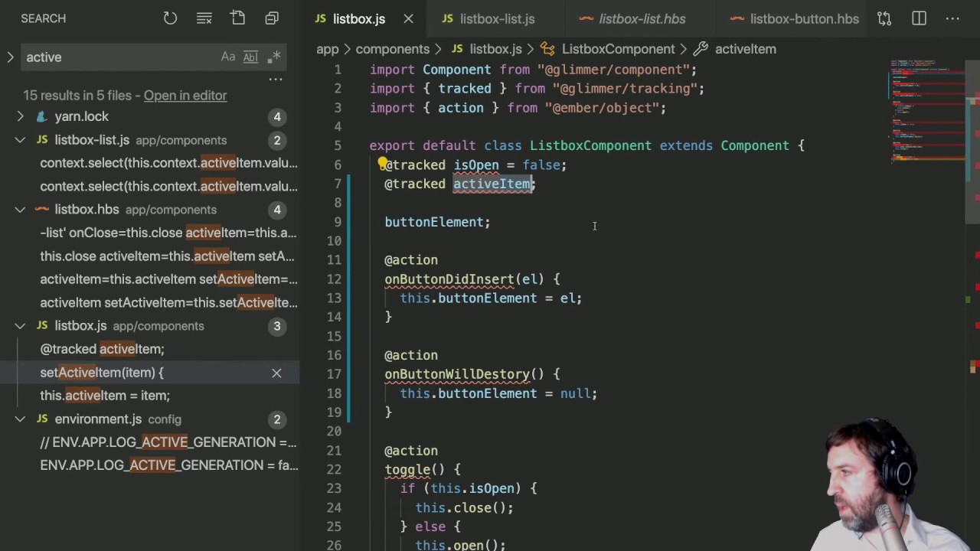Open 'ENV.APP.LOG_ACTIVE_GENERATION = fa' result
Screen dimensions: 980x551
pyautogui.click(x=168, y=465)
